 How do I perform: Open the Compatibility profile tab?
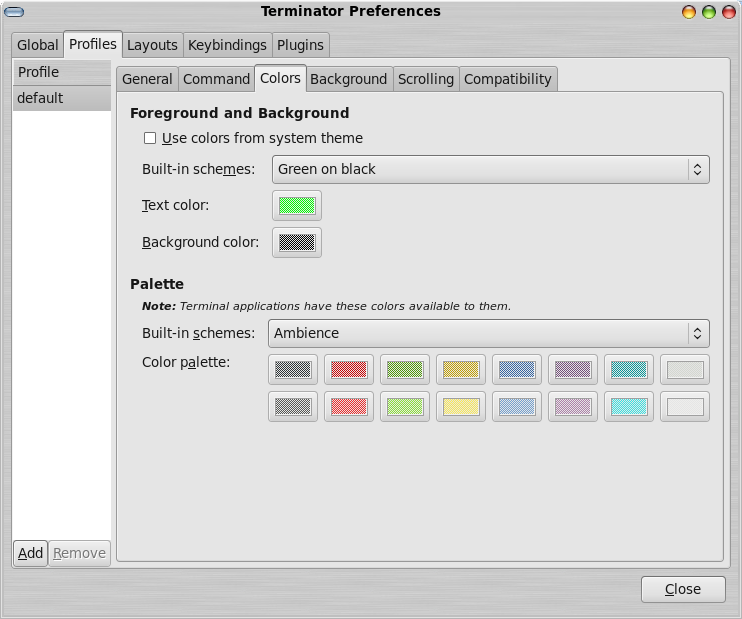[x=508, y=79]
